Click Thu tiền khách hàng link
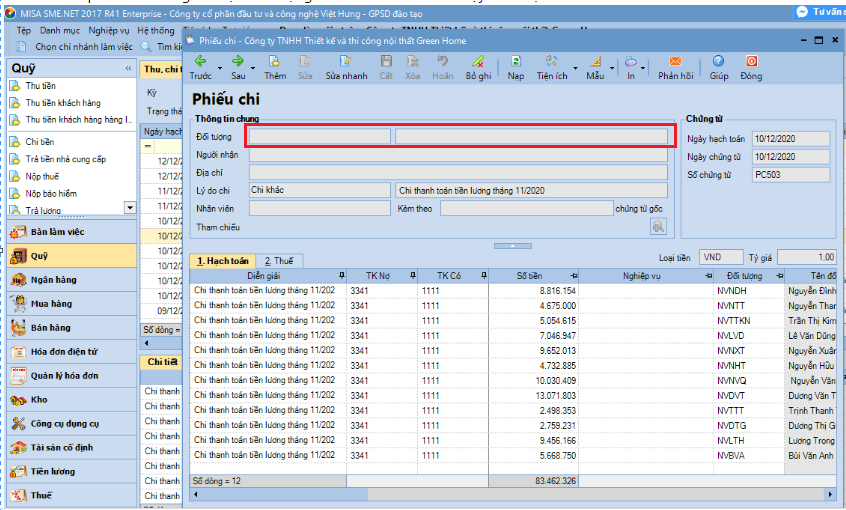This screenshot has height=510, width=846. click(62, 103)
